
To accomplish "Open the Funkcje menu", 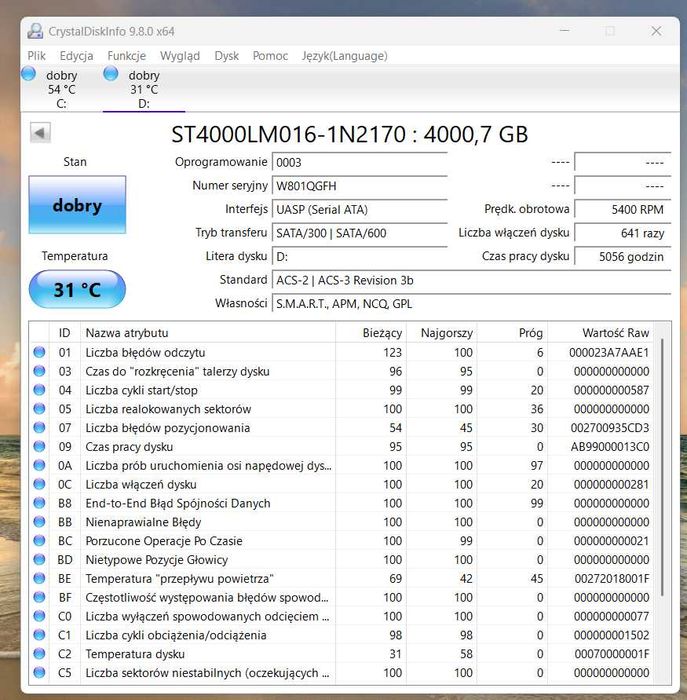I will point(126,56).
